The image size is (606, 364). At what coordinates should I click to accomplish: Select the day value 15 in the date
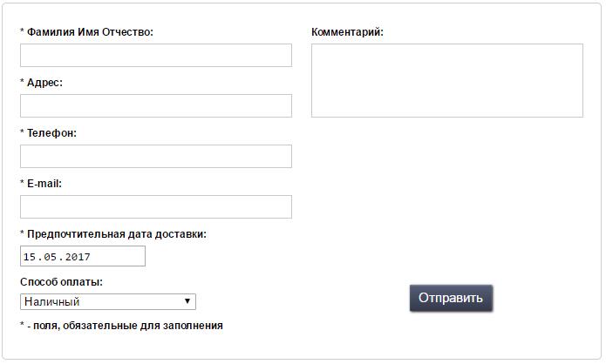(30, 257)
